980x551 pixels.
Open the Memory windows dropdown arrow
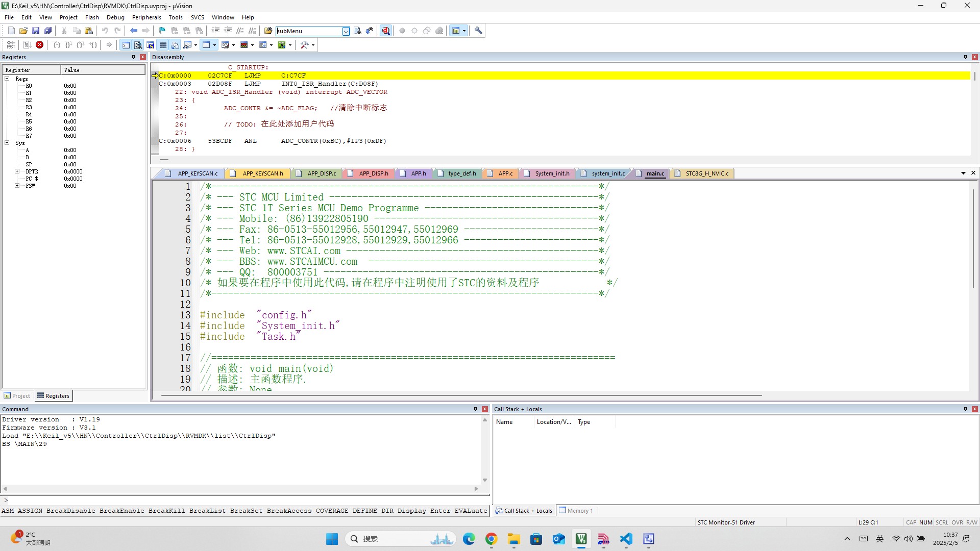214,45
